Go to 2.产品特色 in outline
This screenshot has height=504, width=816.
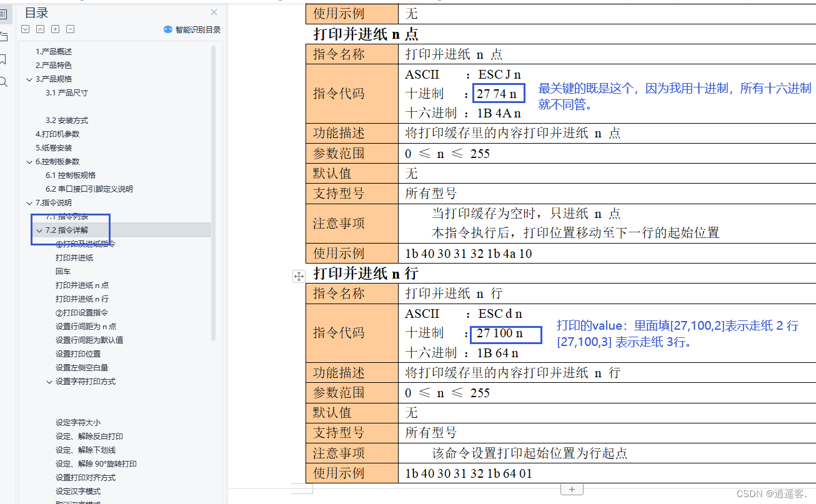[54, 66]
